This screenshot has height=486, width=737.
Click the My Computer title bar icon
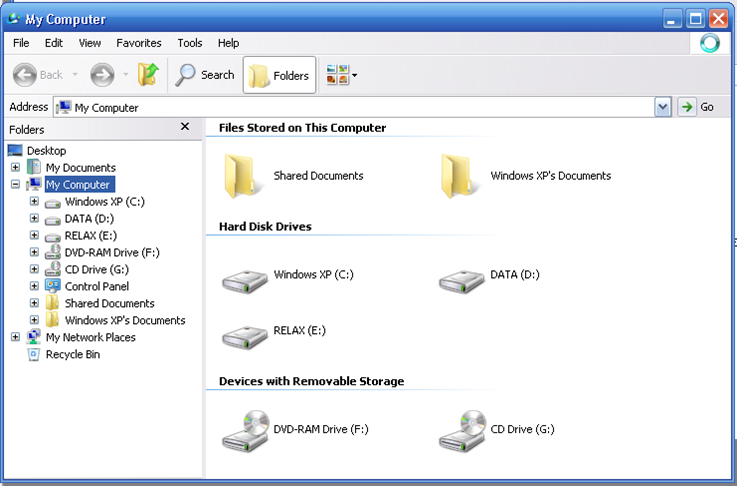click(14, 18)
